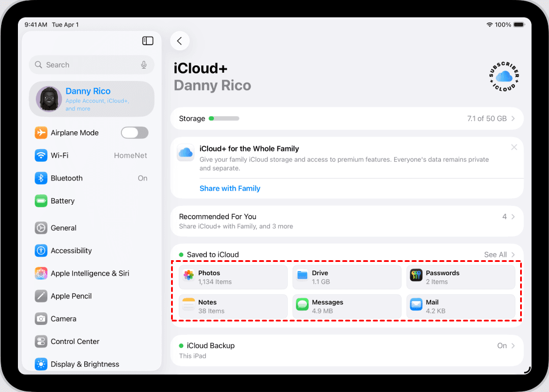Tap Bluetooth On status
The width and height of the screenshot is (549, 392).
click(x=143, y=178)
